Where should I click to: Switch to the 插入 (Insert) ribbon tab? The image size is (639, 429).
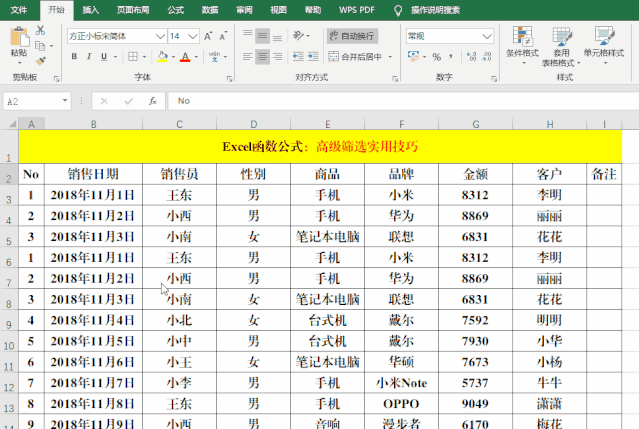pos(90,9)
